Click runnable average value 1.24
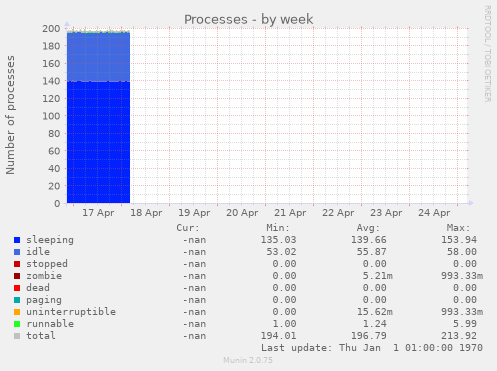497x371 pixels. pyautogui.click(x=375, y=324)
